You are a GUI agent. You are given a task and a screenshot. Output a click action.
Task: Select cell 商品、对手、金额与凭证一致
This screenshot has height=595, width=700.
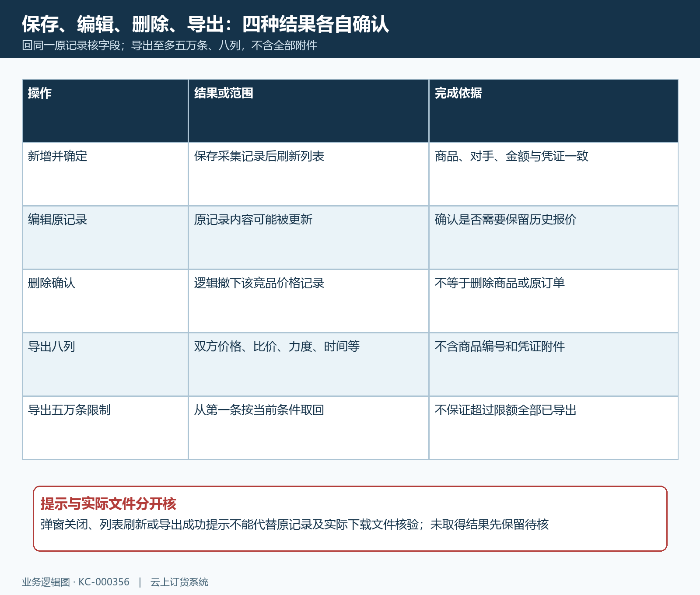[553, 174]
